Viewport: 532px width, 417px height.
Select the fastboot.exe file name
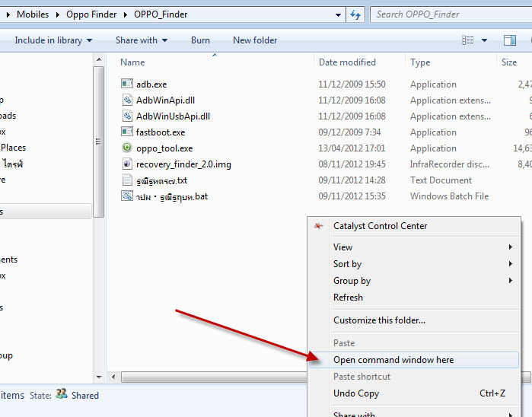coord(161,132)
